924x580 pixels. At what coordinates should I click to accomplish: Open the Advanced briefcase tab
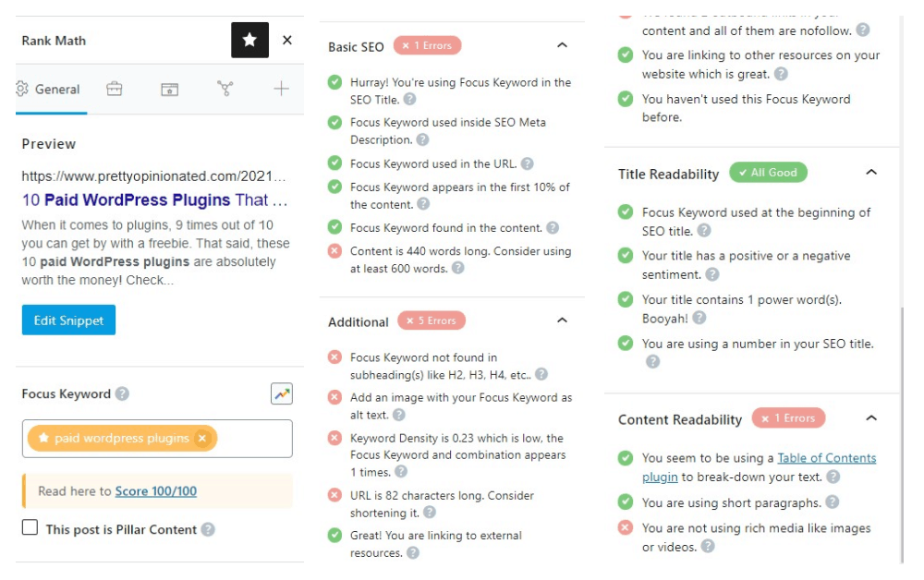pyautogui.click(x=115, y=89)
